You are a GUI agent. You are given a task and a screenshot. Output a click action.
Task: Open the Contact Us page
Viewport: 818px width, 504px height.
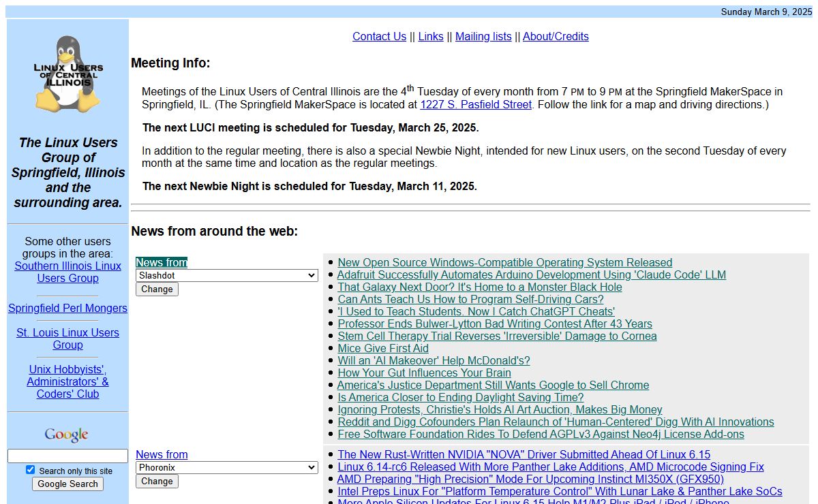(379, 37)
